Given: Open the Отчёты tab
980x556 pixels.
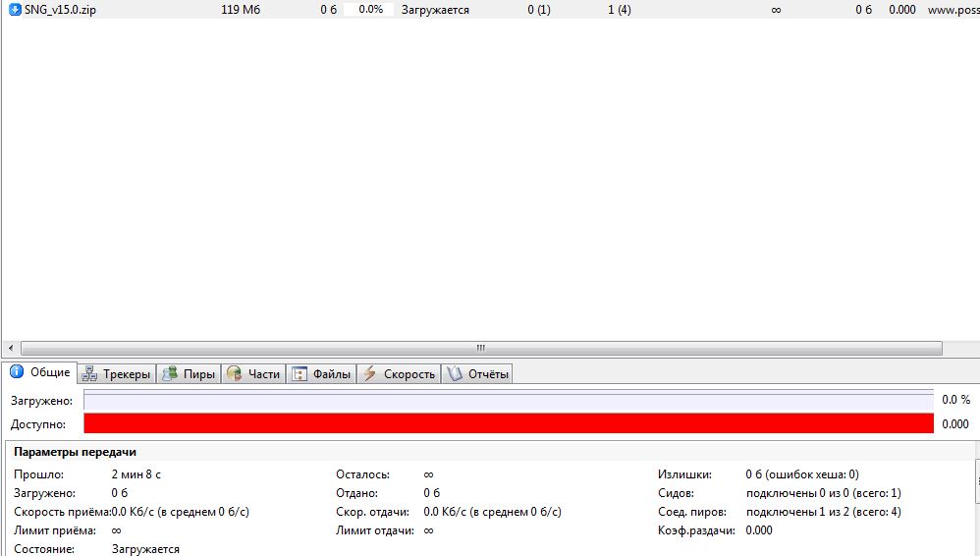Looking at the screenshot, I should tap(477, 374).
